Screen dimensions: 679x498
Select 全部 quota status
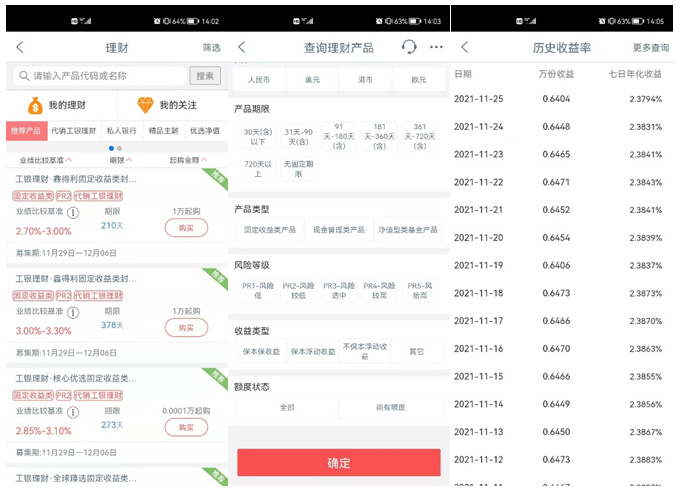coord(287,407)
